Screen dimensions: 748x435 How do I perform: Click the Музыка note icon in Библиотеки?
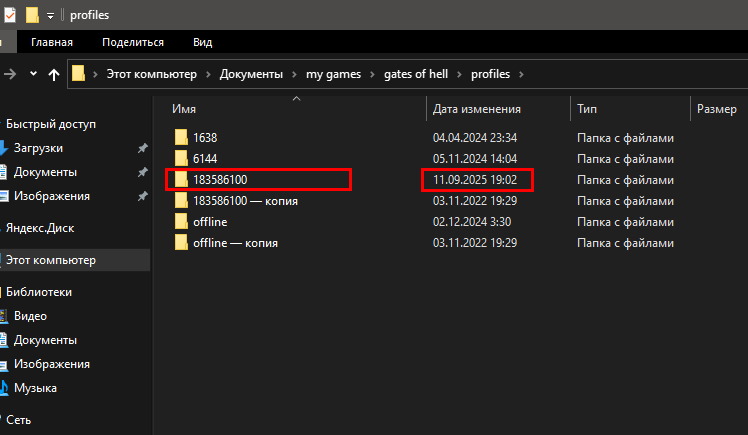click(4, 388)
